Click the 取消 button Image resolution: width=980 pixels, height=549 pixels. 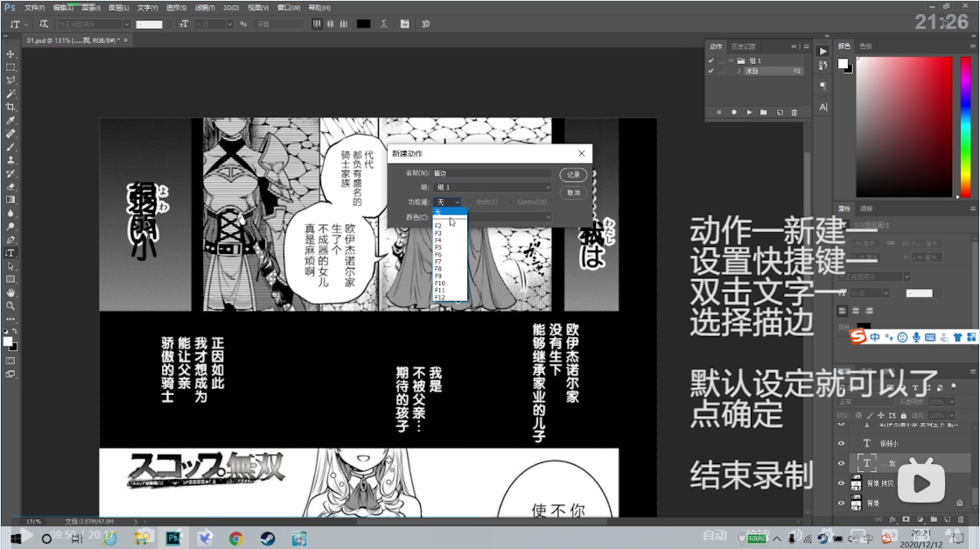tap(573, 192)
